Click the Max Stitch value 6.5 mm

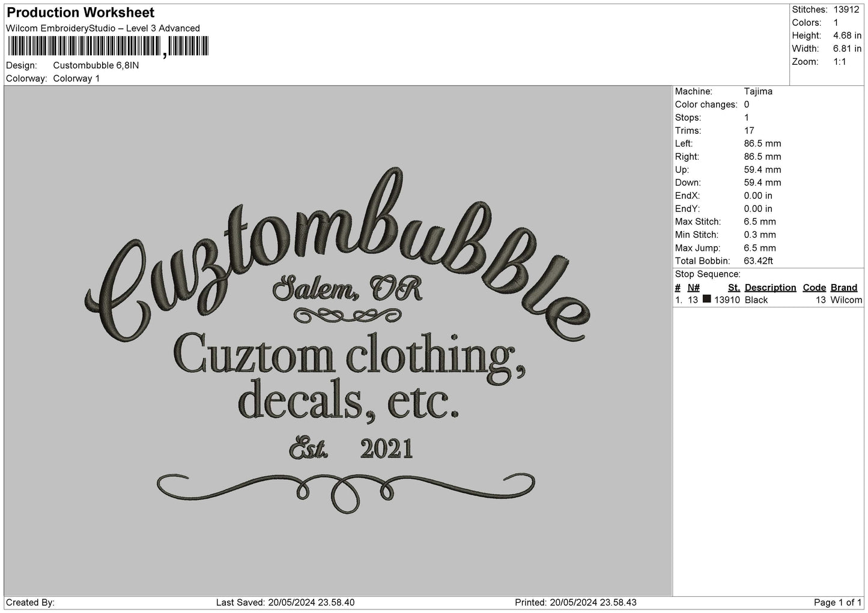[760, 222]
